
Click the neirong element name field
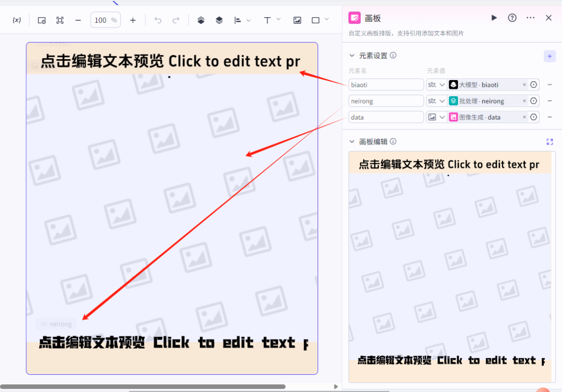386,101
